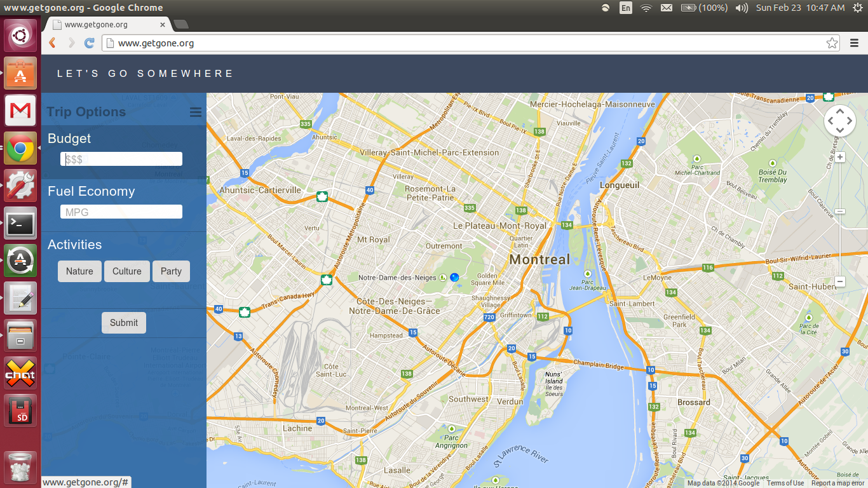Click the Ahuntsic-Cartierville map label

[x=260, y=190]
